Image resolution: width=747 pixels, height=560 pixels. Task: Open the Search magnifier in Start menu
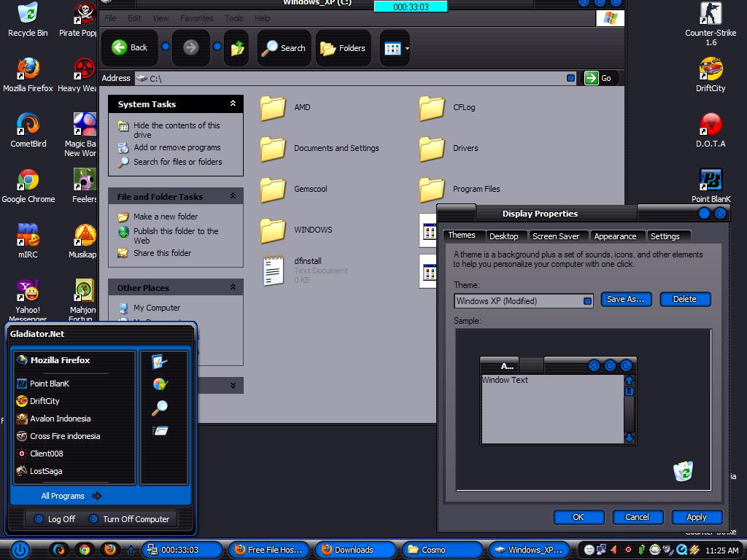click(160, 408)
